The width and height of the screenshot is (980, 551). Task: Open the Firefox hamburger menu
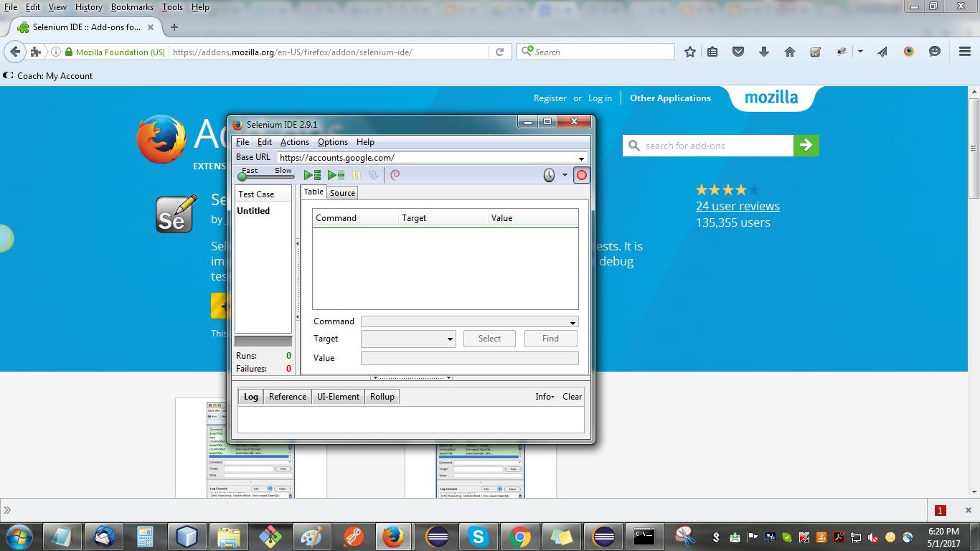pyautogui.click(x=965, y=52)
